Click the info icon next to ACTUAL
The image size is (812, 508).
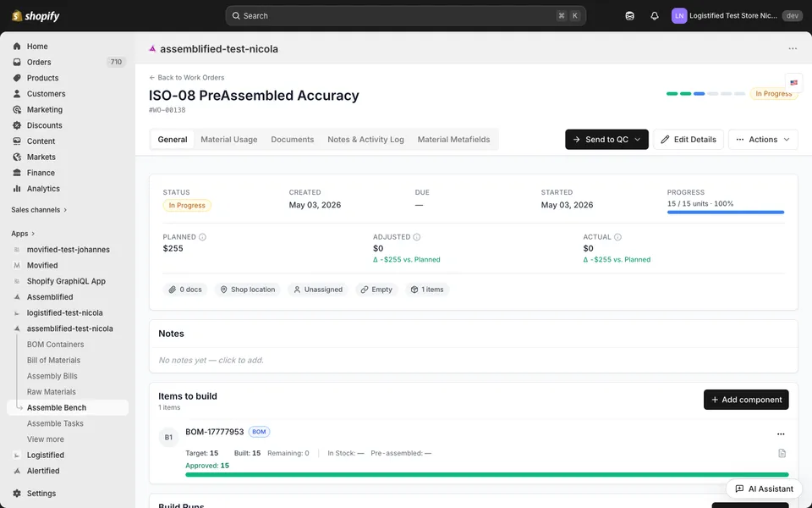tap(617, 237)
